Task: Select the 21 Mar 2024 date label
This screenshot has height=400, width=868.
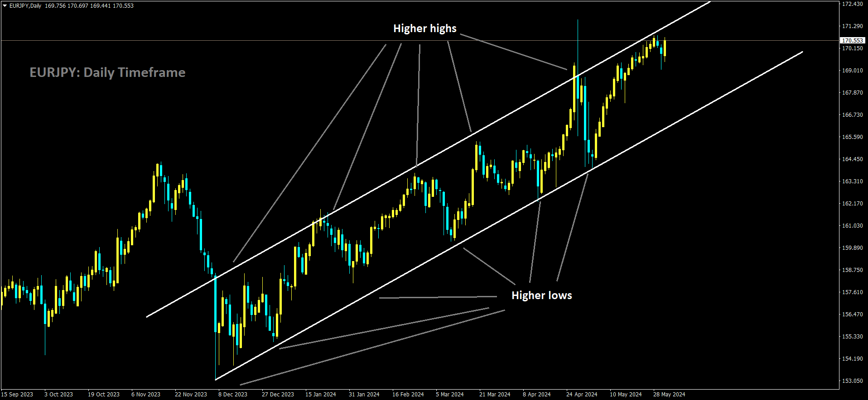Action: (x=495, y=395)
